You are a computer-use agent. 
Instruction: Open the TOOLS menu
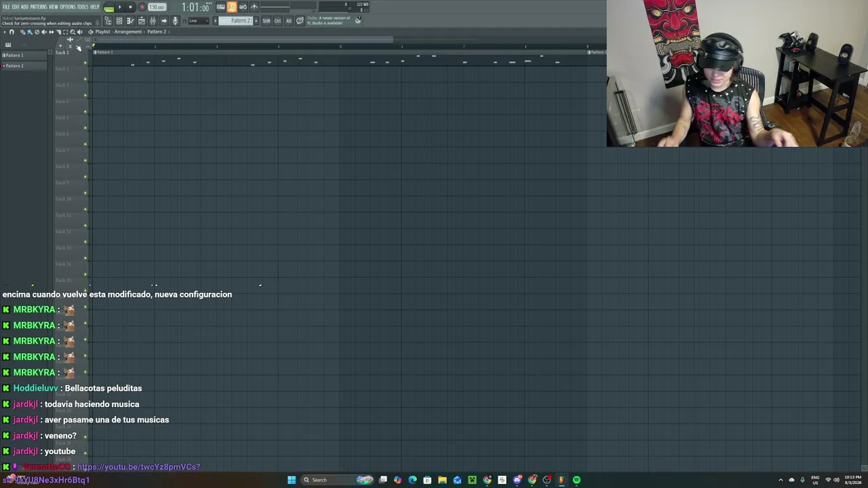tap(83, 7)
